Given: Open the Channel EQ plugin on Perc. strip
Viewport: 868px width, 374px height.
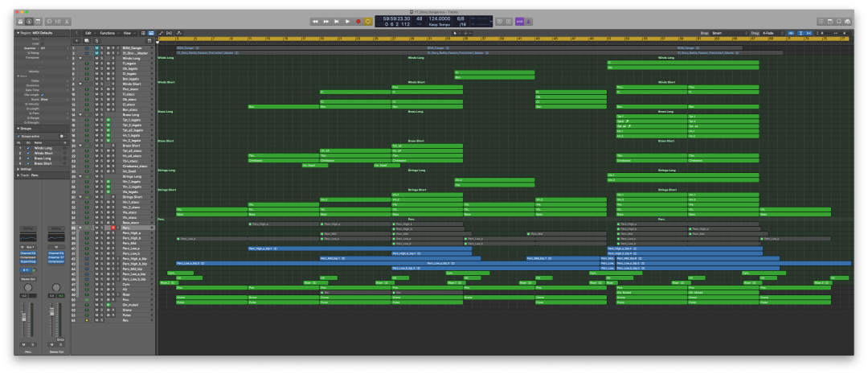Looking at the screenshot, I should point(27,253).
